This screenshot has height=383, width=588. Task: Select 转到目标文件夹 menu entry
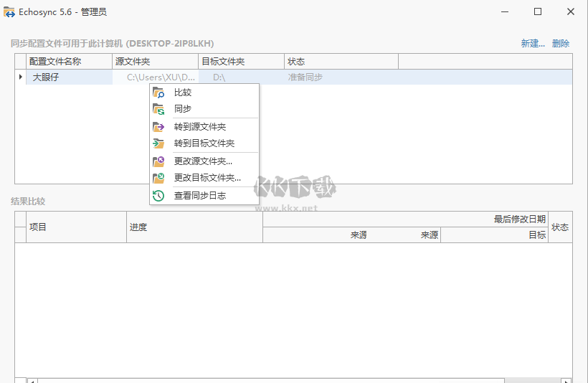pos(204,143)
